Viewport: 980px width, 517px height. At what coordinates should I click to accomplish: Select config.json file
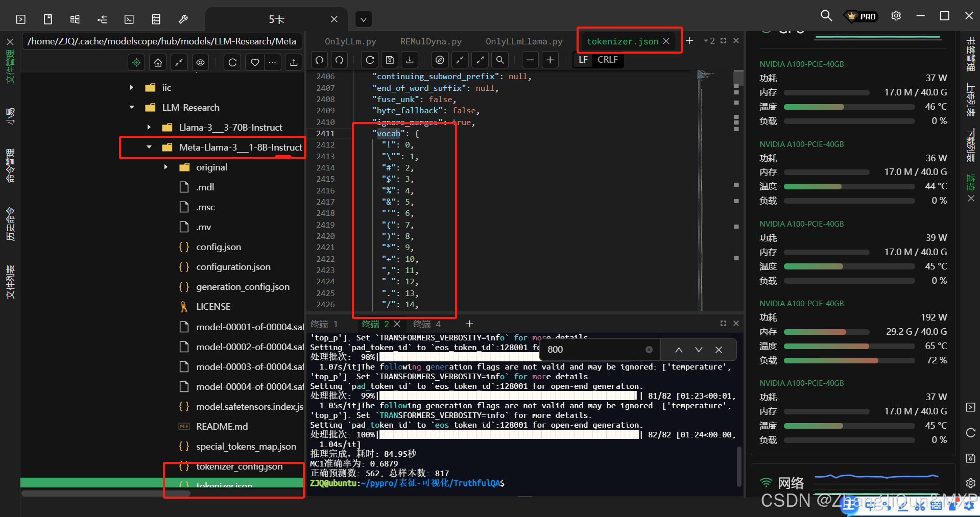tap(219, 247)
